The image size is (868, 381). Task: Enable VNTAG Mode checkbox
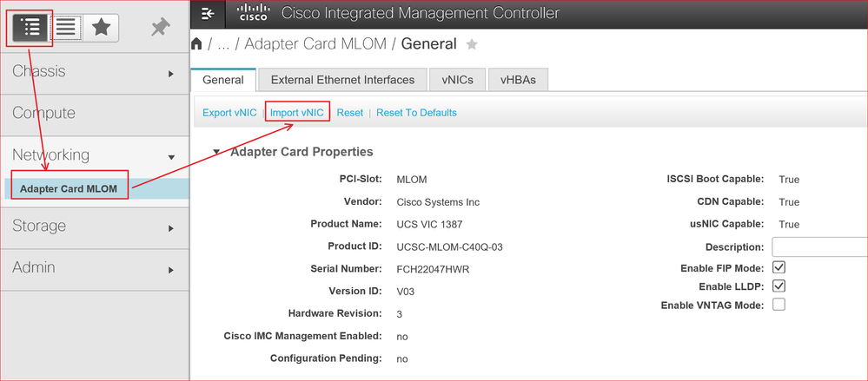[779, 304]
